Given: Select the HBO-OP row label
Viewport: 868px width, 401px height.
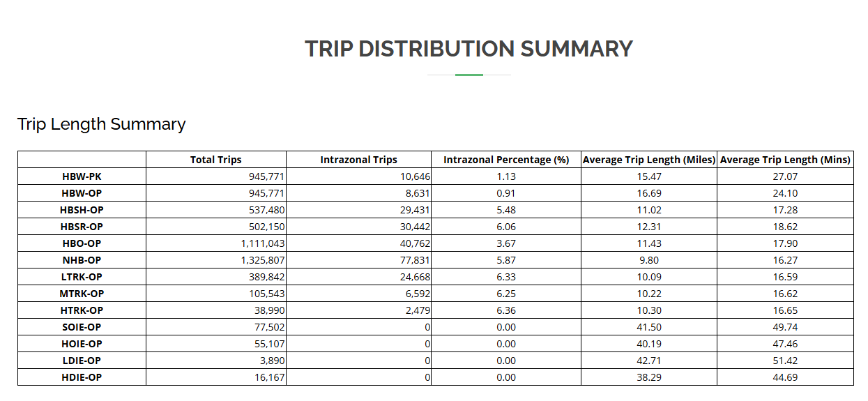Looking at the screenshot, I should pyautogui.click(x=82, y=243).
